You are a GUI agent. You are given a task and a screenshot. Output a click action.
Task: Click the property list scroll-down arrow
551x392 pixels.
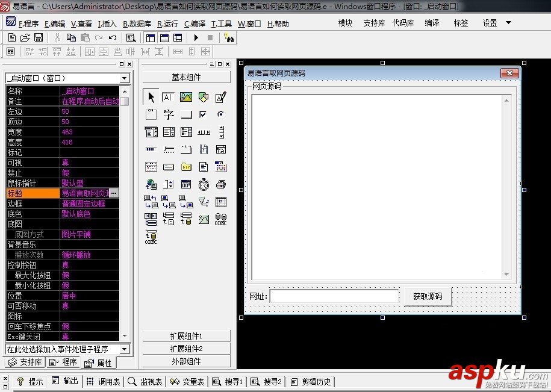125,336
